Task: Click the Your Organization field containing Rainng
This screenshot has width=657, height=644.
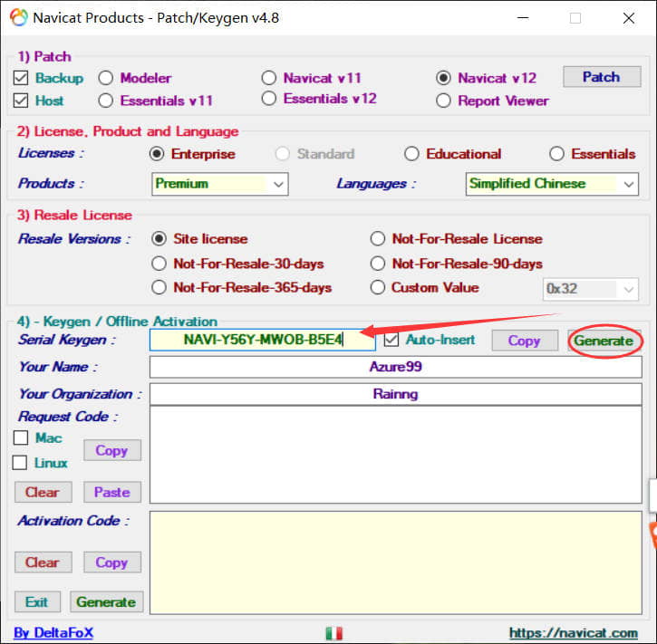Action: 395,394
